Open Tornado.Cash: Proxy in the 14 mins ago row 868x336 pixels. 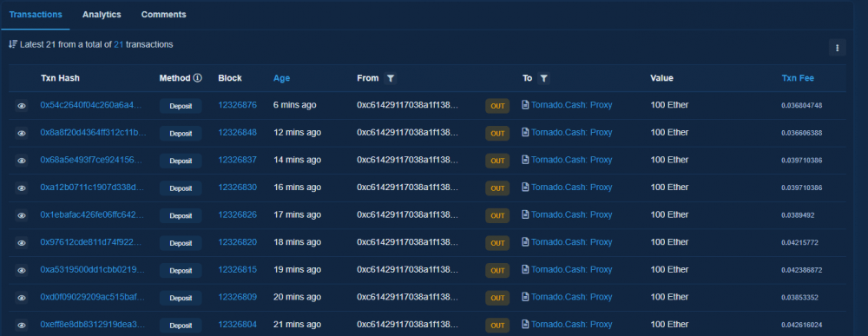572,160
